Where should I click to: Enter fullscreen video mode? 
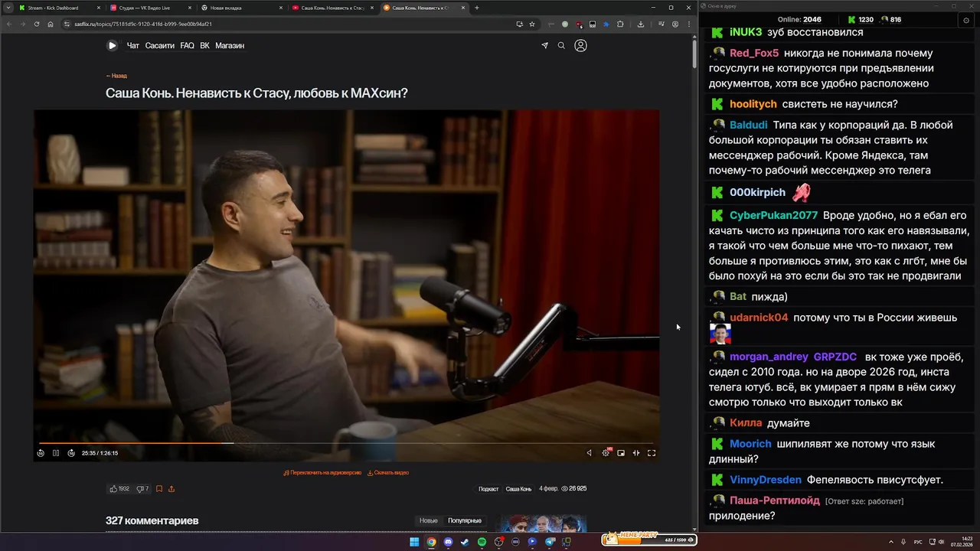click(x=652, y=453)
